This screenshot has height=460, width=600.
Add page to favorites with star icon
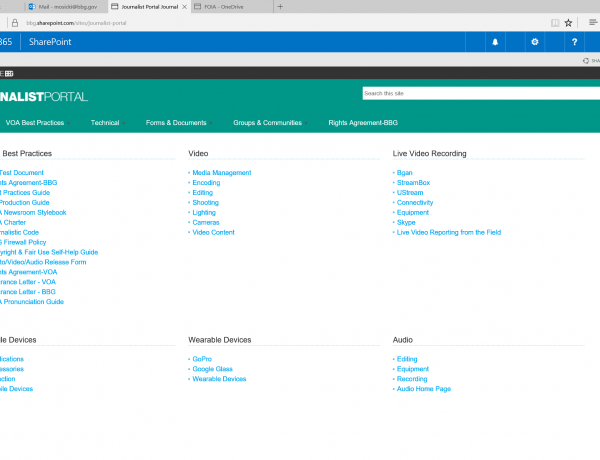pos(568,23)
